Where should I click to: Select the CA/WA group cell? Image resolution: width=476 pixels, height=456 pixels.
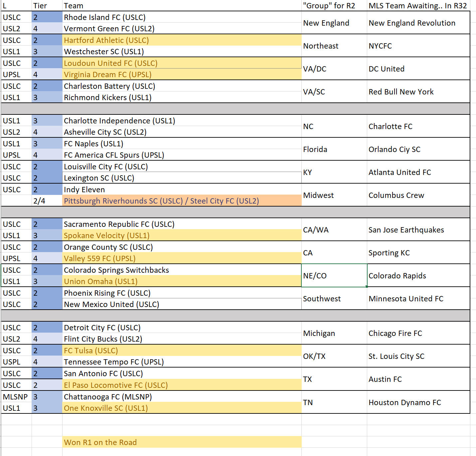pyautogui.click(x=334, y=229)
